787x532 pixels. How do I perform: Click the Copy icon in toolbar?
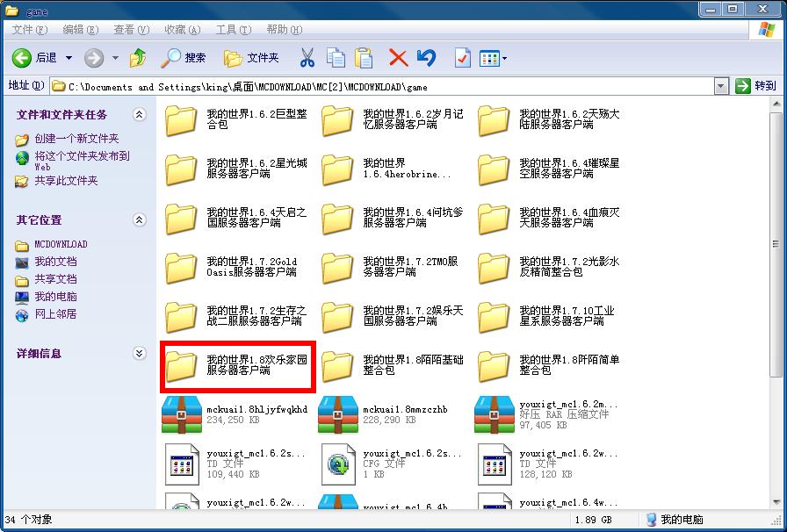point(336,58)
